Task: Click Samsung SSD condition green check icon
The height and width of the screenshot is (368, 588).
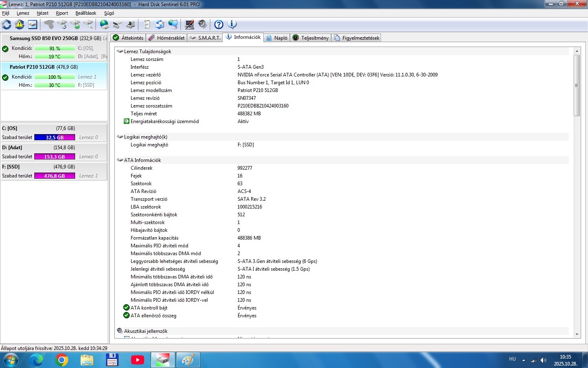Action: pos(5,49)
